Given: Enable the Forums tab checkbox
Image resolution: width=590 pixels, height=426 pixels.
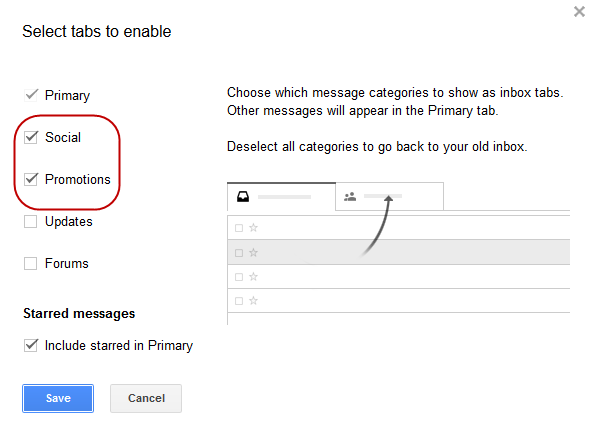Looking at the screenshot, I should [x=30, y=263].
